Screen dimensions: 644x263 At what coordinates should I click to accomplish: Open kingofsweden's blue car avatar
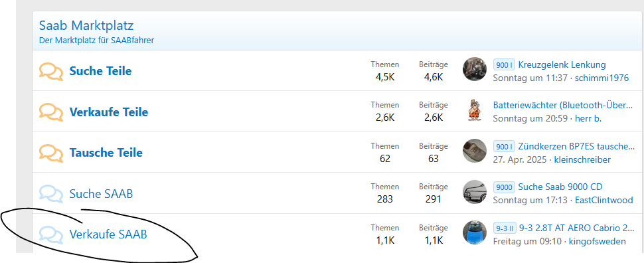click(x=475, y=232)
